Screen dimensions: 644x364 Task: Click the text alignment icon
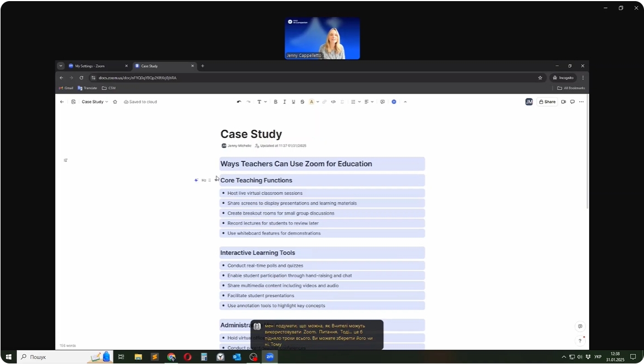coord(367,102)
